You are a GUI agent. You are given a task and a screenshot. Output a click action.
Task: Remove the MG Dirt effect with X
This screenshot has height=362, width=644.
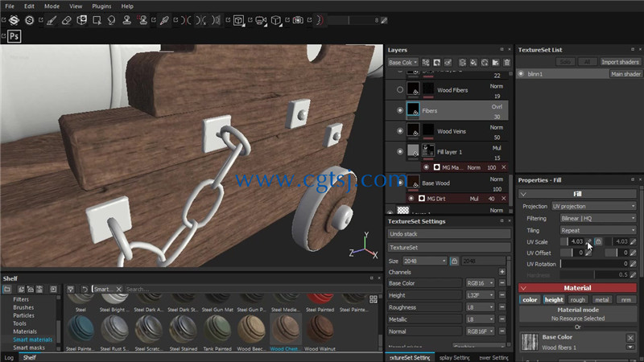pyautogui.click(x=504, y=199)
